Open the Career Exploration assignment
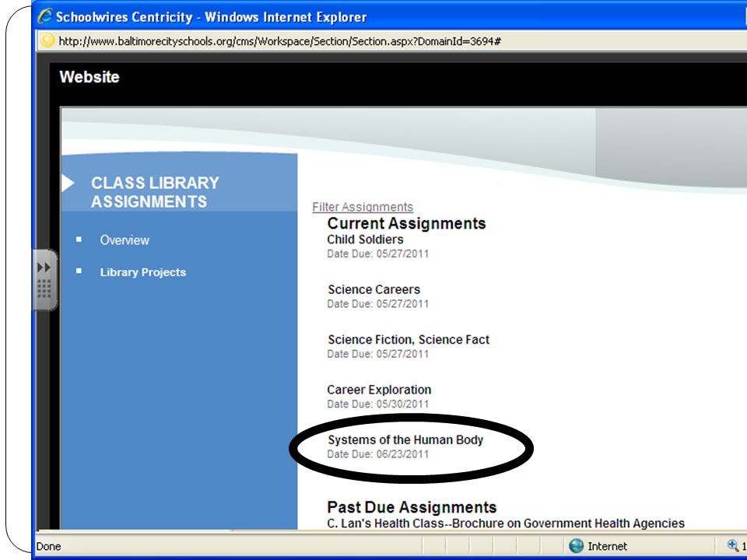Screen dimensions: 747x560 click(x=379, y=390)
